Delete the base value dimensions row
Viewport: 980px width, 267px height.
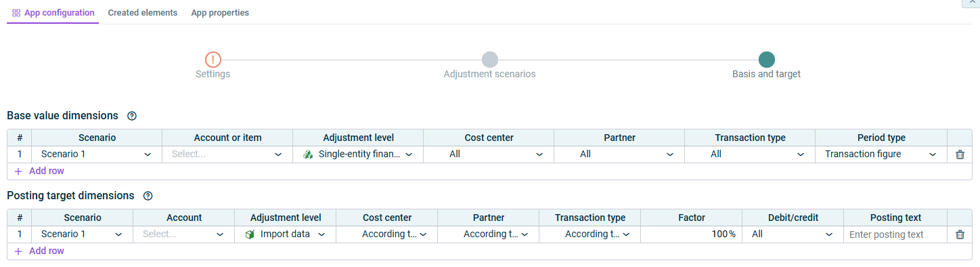point(960,155)
